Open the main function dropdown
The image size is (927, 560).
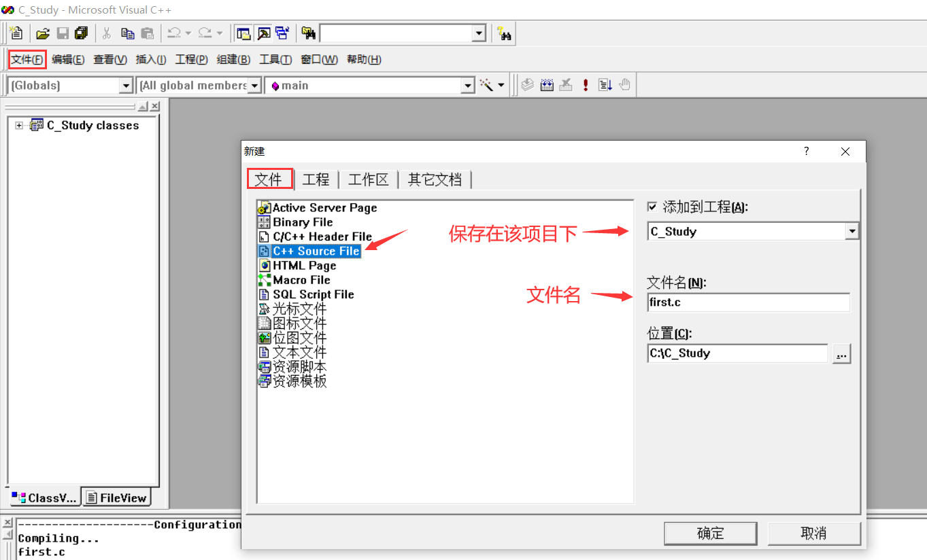pos(467,86)
